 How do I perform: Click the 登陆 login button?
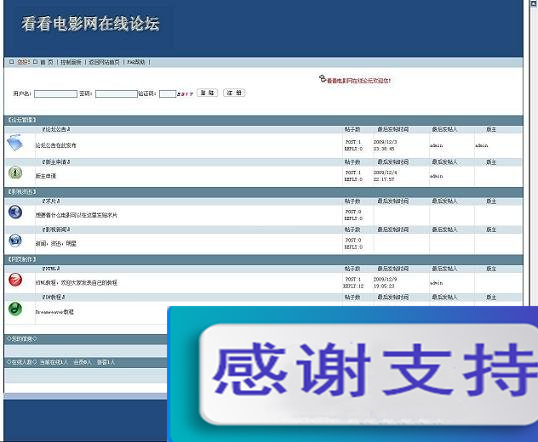point(207,93)
